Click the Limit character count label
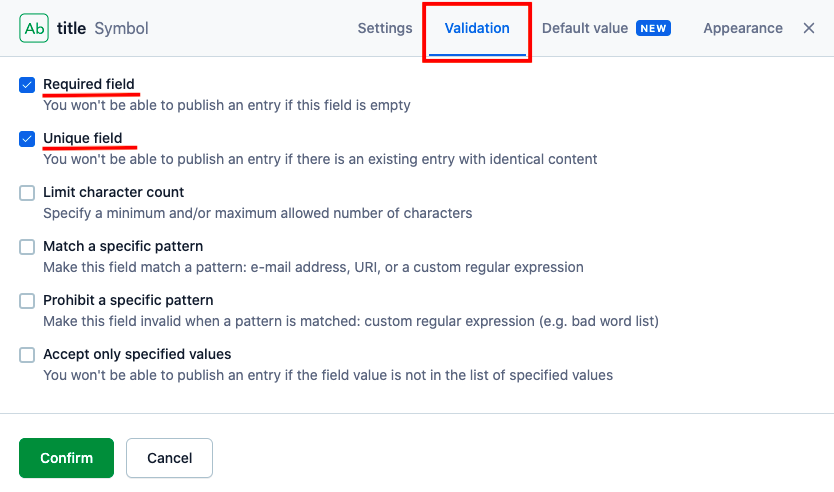834x492 pixels. [x=113, y=192]
